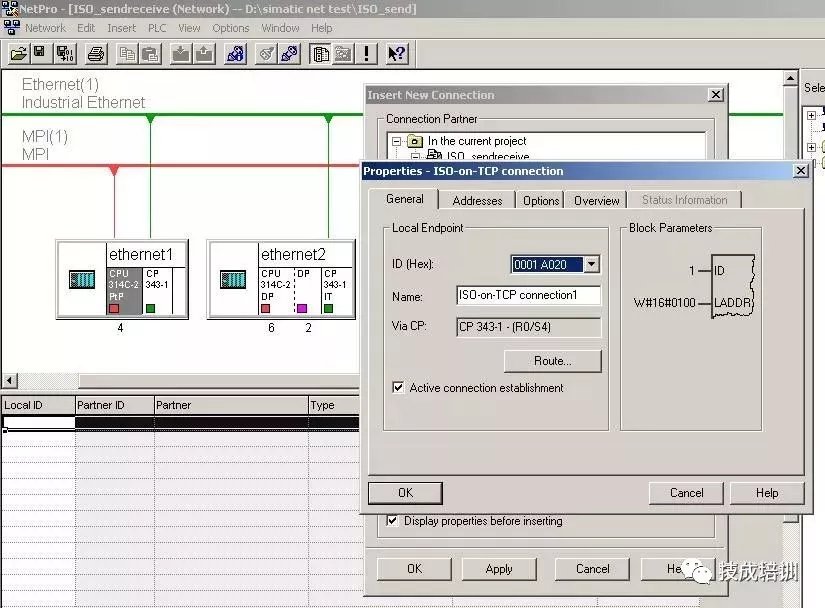Viewport: 825px width, 608px height.
Task: Click the context Help arrow icon
Action: pyautogui.click(x=396, y=53)
